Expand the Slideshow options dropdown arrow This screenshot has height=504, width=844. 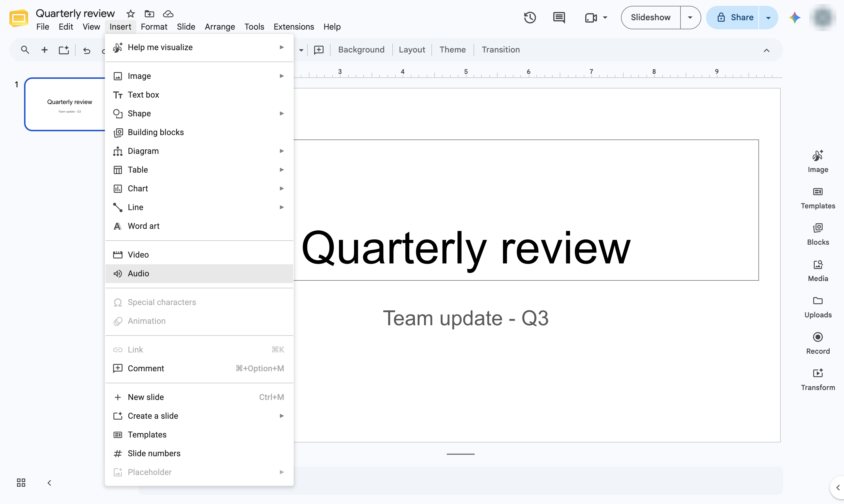pyautogui.click(x=690, y=17)
